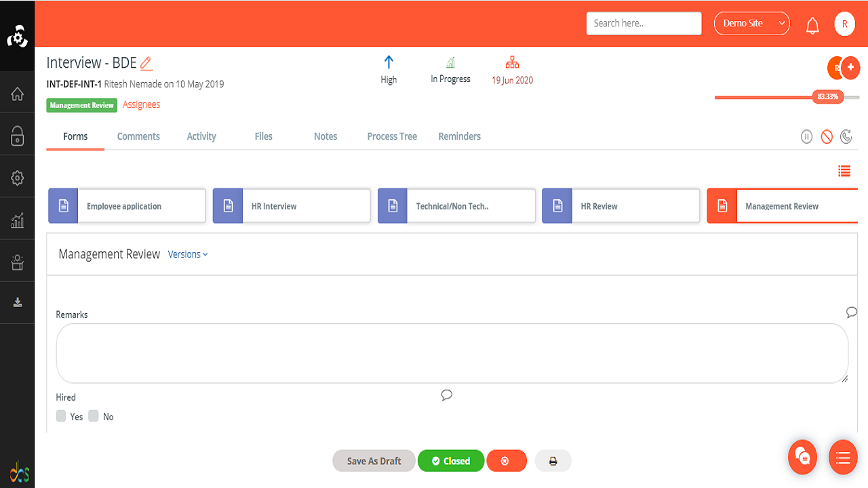Click the green Management Review badge
This screenshot has height=488, width=868.
tap(82, 105)
